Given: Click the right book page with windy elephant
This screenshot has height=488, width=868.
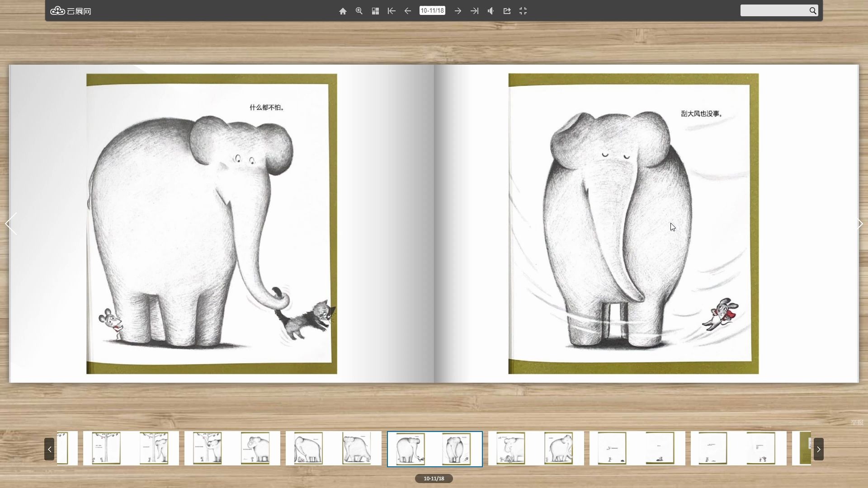Looking at the screenshot, I should [x=646, y=224].
